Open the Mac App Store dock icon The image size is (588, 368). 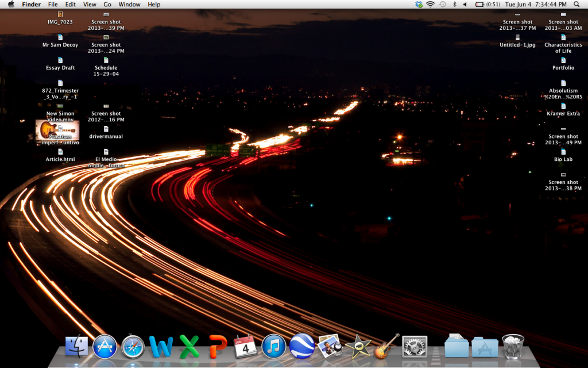(105, 347)
